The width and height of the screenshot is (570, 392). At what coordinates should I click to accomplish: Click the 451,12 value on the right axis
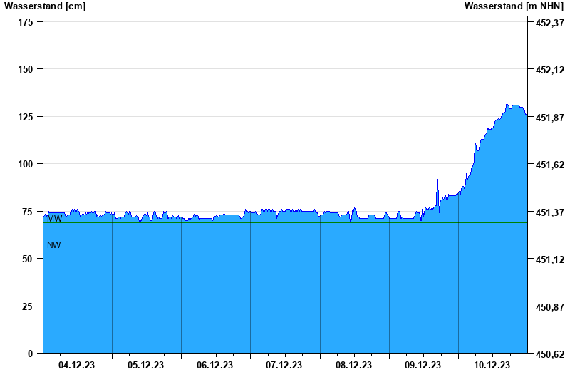[550, 259]
